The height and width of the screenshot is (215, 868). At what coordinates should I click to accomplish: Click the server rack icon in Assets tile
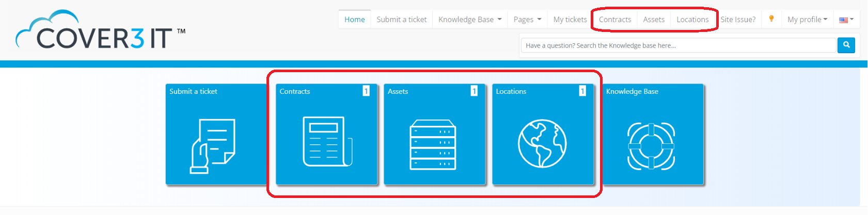[433, 145]
